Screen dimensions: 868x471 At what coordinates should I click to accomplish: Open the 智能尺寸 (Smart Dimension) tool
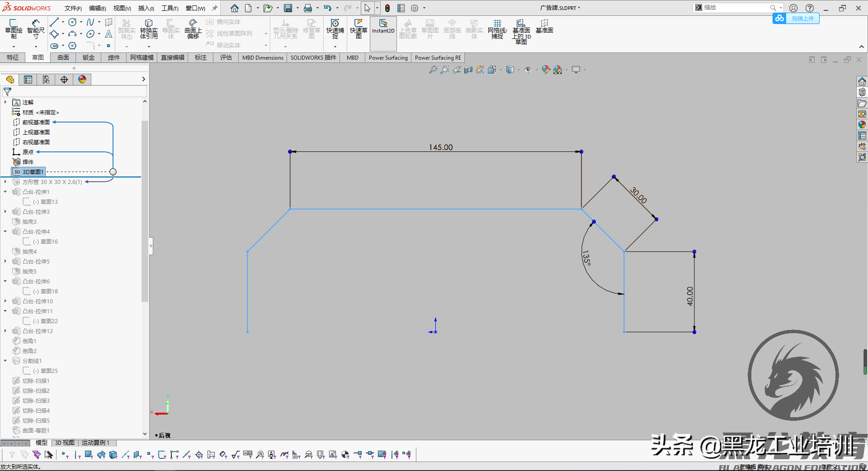click(36, 29)
